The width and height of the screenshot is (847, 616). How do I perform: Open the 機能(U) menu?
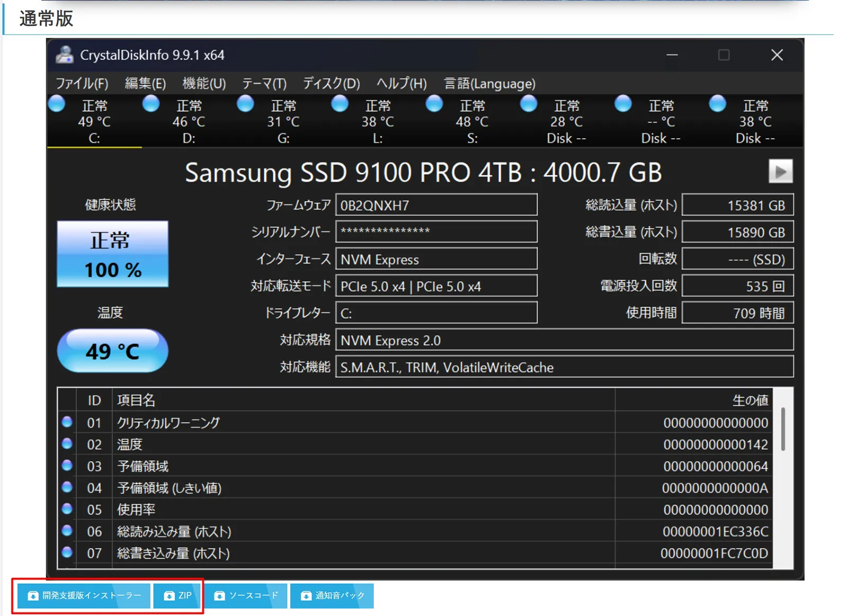click(x=204, y=84)
